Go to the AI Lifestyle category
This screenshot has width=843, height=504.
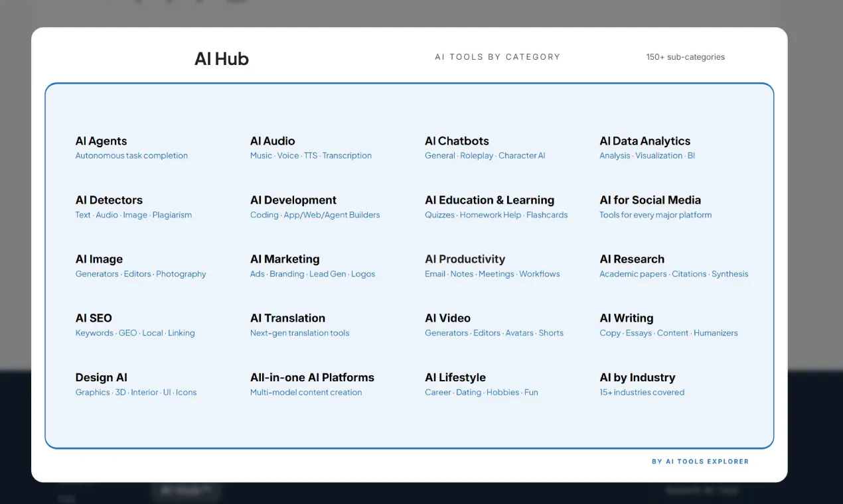pos(455,377)
